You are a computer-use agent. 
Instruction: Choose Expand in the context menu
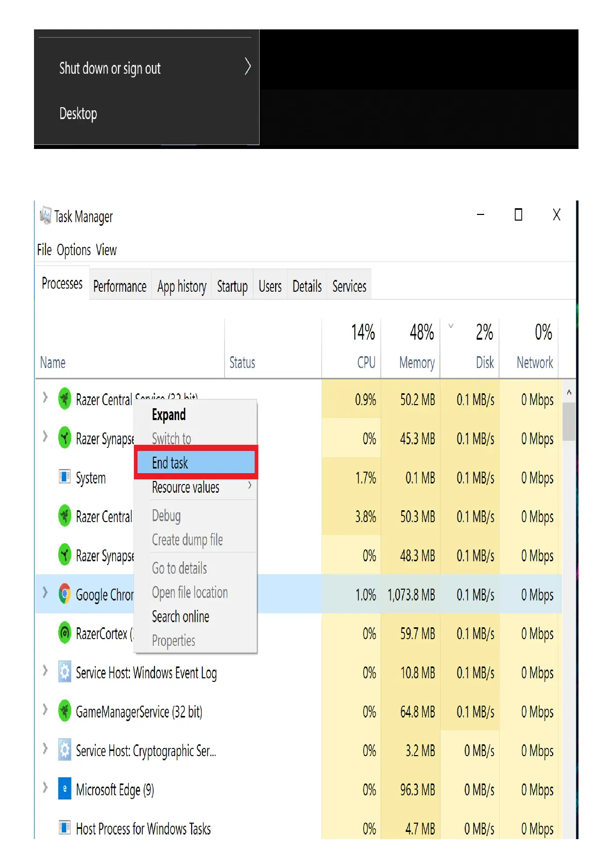(x=196, y=414)
